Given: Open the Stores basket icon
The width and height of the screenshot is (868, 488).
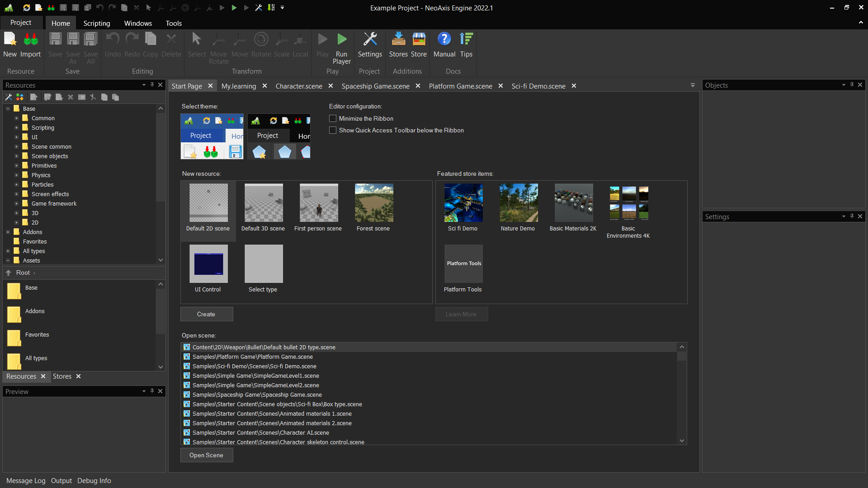Looking at the screenshot, I should 398,40.
